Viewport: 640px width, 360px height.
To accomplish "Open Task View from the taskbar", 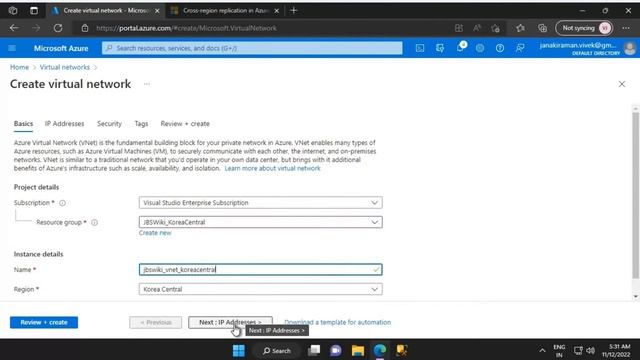I will coord(314,350).
